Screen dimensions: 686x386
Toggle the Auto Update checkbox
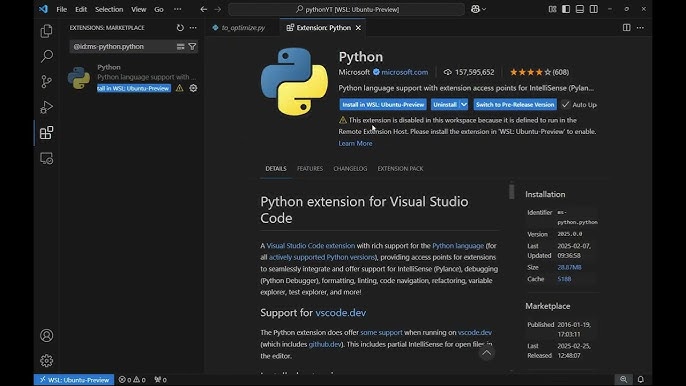click(566, 105)
